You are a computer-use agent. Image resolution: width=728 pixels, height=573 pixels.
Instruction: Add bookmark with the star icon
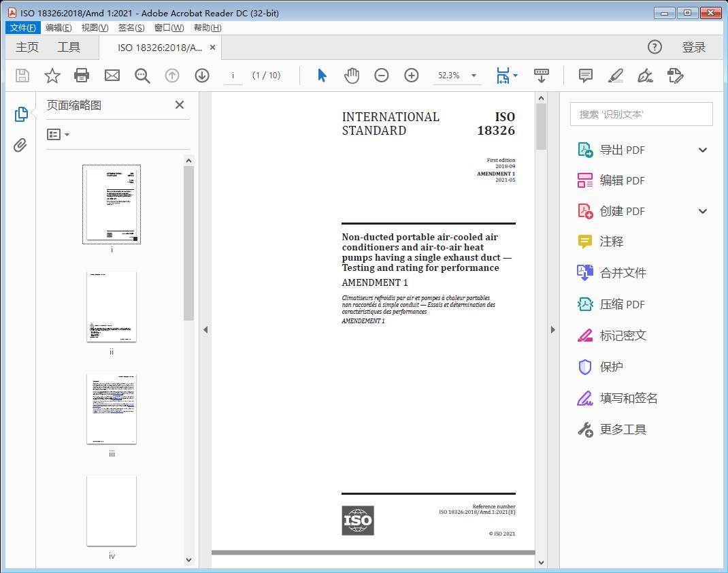point(52,76)
